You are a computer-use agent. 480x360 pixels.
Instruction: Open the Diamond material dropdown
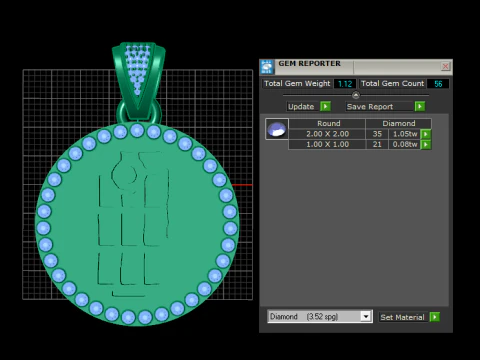click(x=366, y=316)
